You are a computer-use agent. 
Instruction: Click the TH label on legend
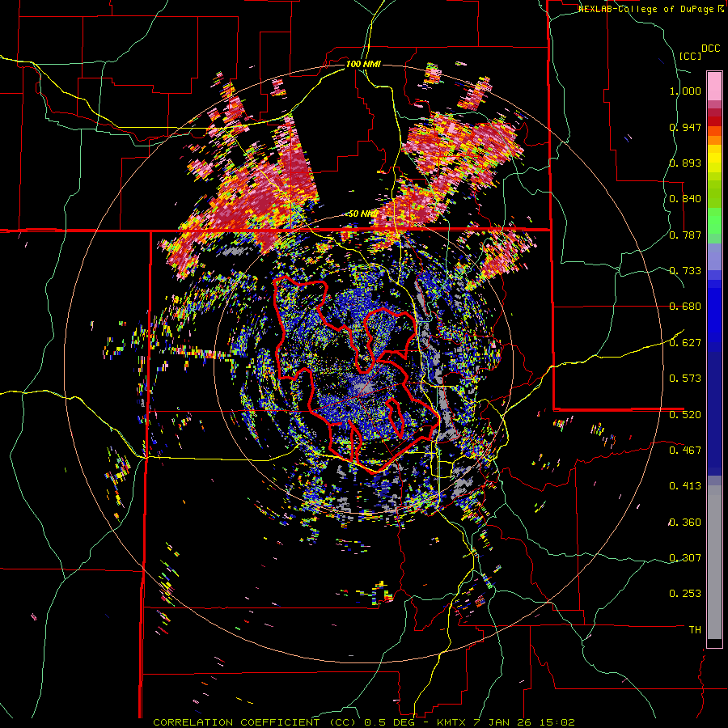[695, 629]
